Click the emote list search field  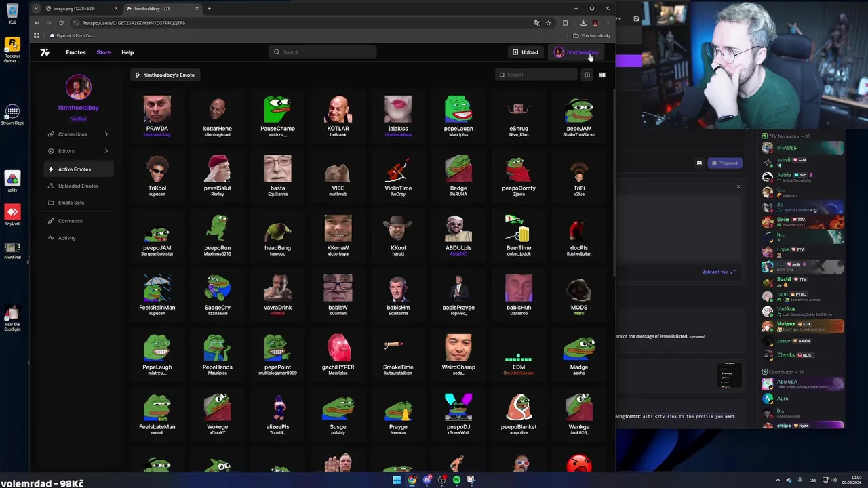(536, 75)
